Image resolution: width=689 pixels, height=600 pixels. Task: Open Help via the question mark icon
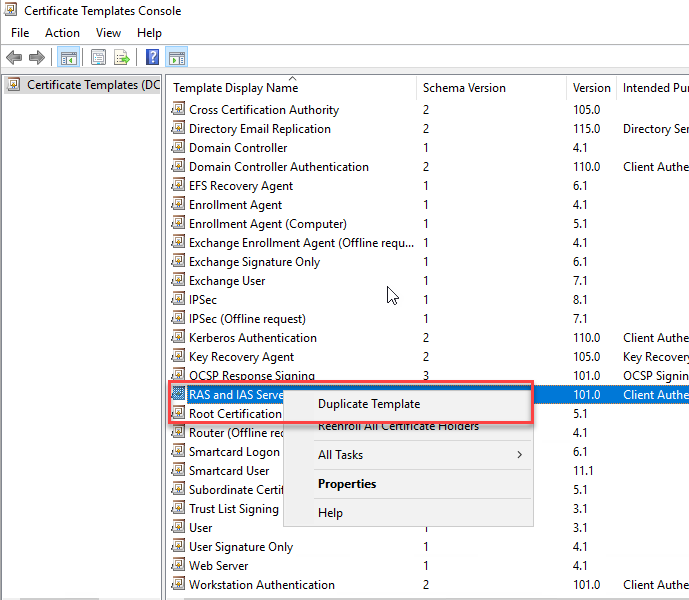click(x=153, y=57)
